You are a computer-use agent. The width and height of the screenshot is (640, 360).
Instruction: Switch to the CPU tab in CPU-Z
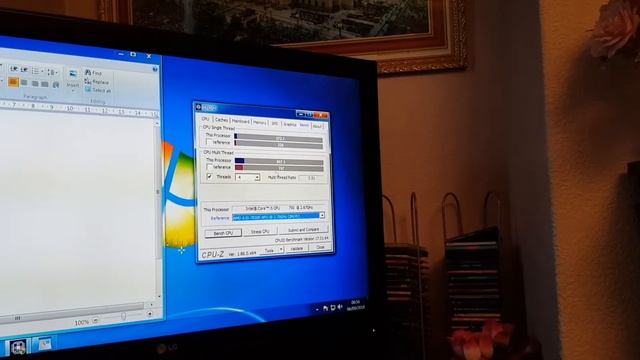(x=205, y=119)
